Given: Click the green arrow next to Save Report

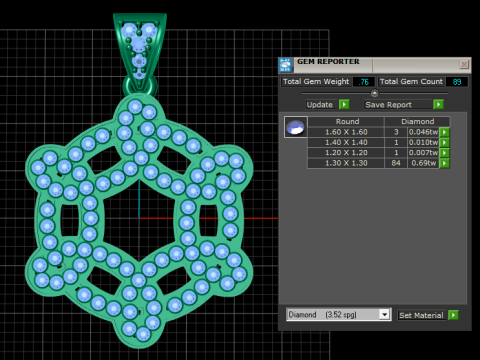Looking at the screenshot, I should (x=438, y=105).
